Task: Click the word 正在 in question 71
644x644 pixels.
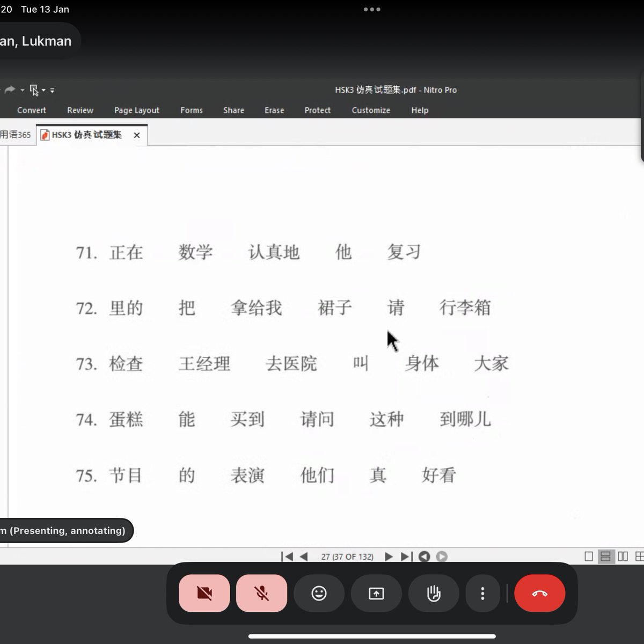Action: click(x=126, y=252)
